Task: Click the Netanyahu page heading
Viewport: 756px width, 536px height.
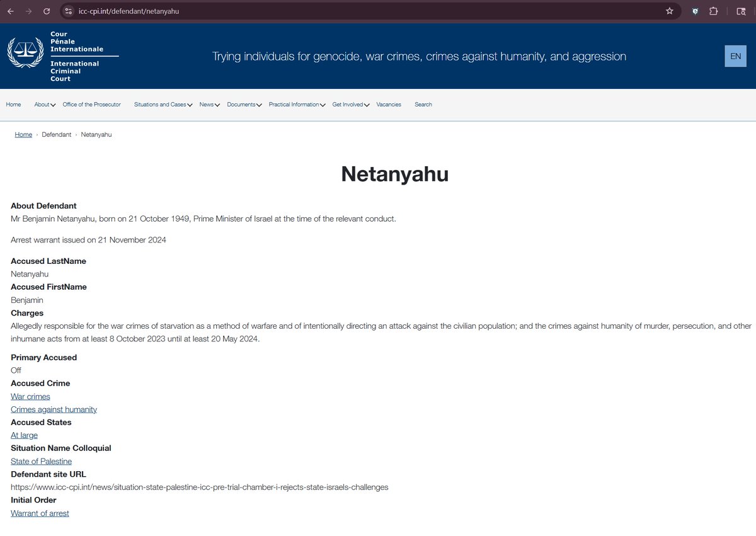Action: [x=395, y=174]
